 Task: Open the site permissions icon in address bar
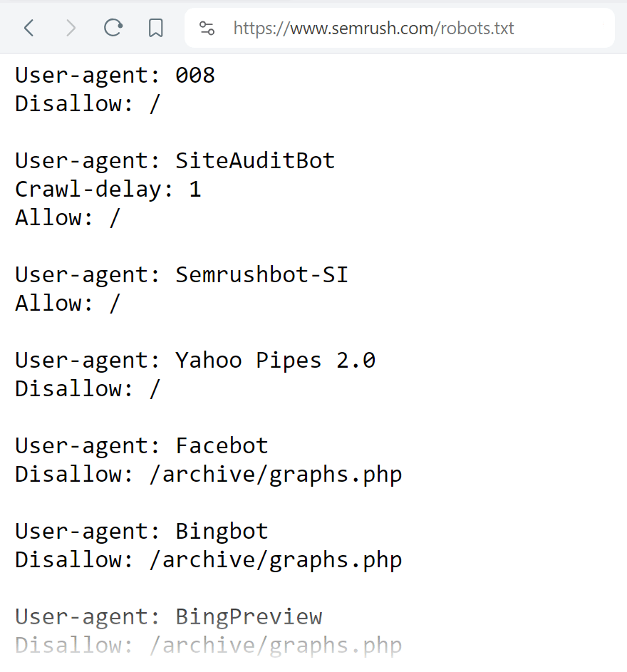[x=206, y=28]
